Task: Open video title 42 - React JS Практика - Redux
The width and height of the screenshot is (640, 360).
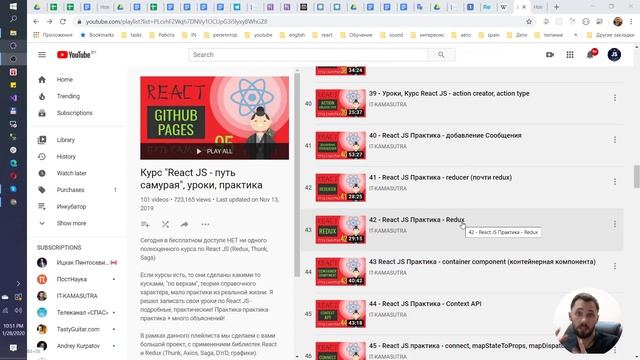Action: coord(416,220)
